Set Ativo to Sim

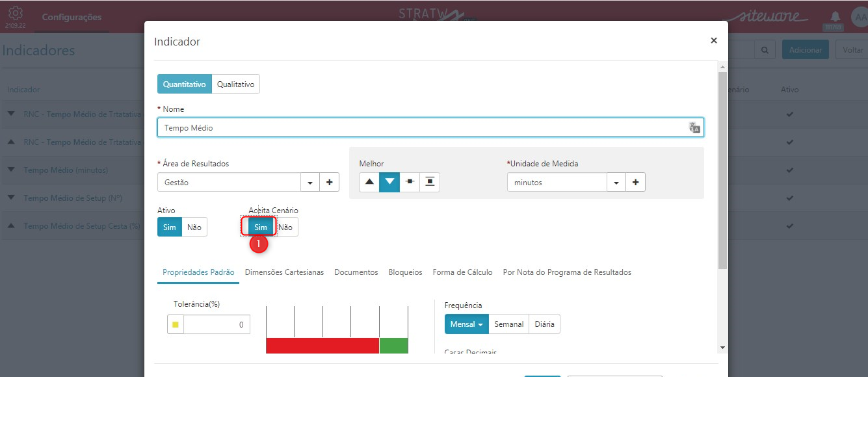[170, 227]
